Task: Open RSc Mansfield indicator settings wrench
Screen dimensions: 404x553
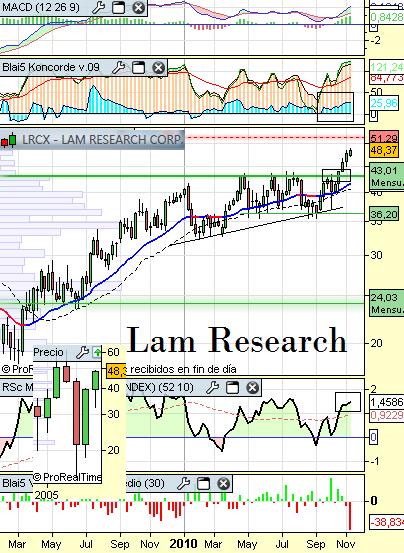Action: (212, 388)
